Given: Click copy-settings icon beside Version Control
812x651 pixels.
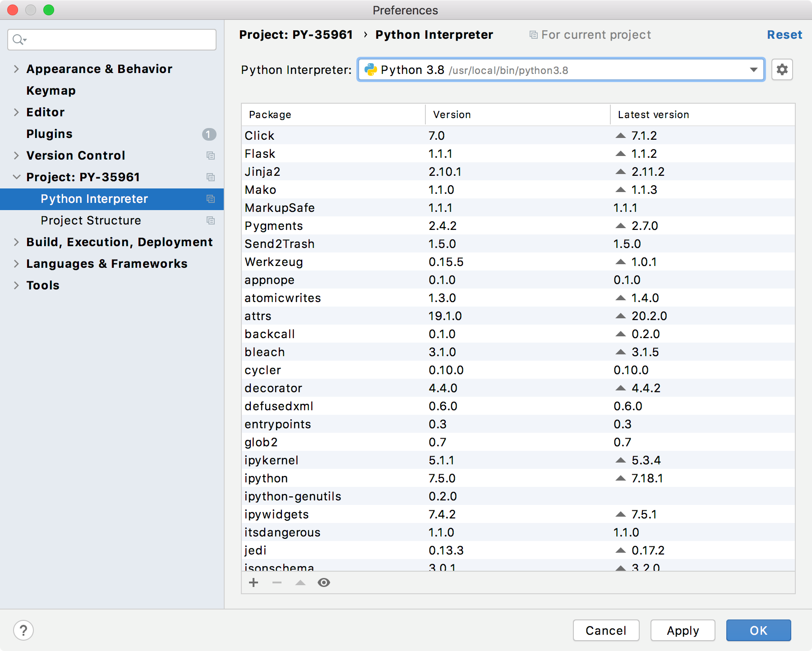Looking at the screenshot, I should (211, 156).
